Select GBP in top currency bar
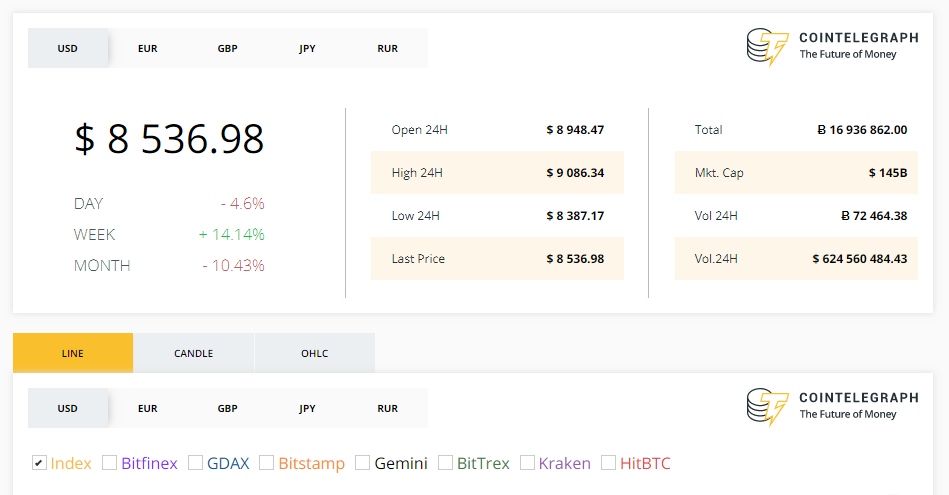 [x=228, y=48]
